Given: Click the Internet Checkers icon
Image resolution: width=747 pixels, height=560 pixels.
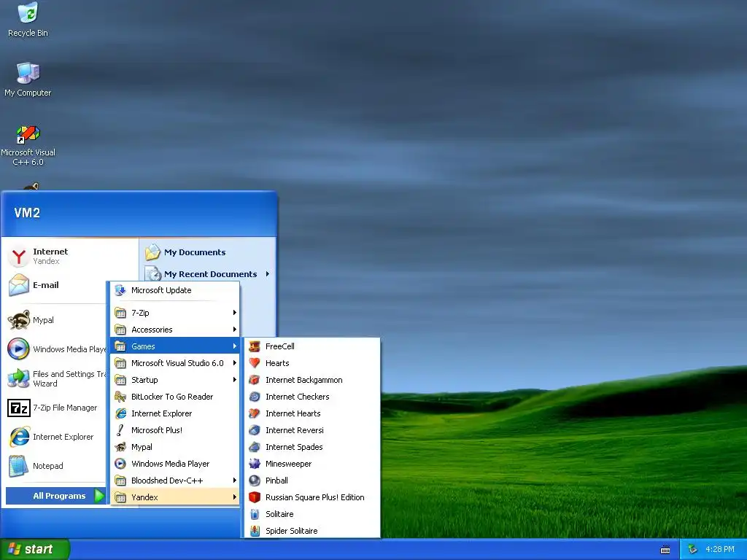Looking at the screenshot, I should (255, 396).
